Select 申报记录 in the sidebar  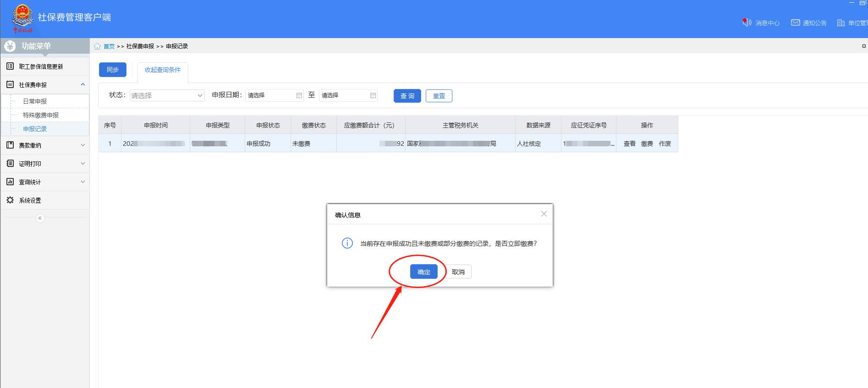point(35,129)
